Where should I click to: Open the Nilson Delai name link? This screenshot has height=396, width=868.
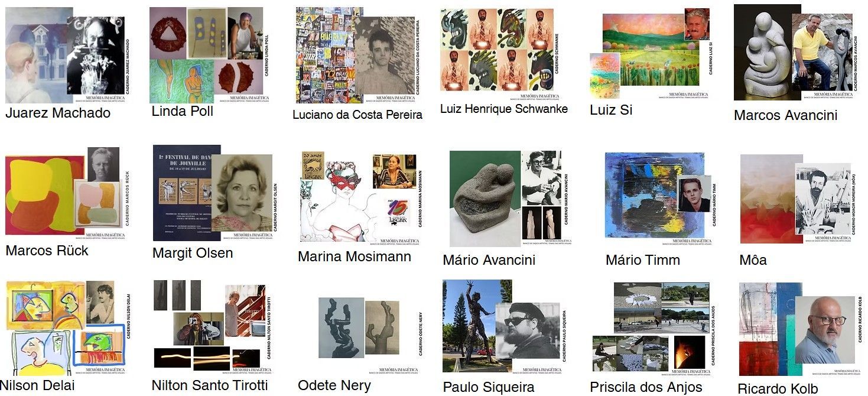(37, 386)
